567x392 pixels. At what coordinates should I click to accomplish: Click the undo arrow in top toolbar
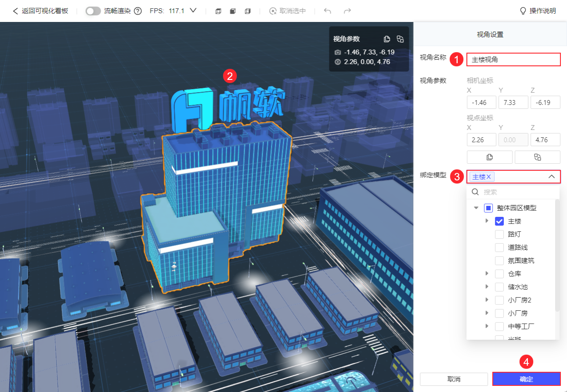[327, 11]
